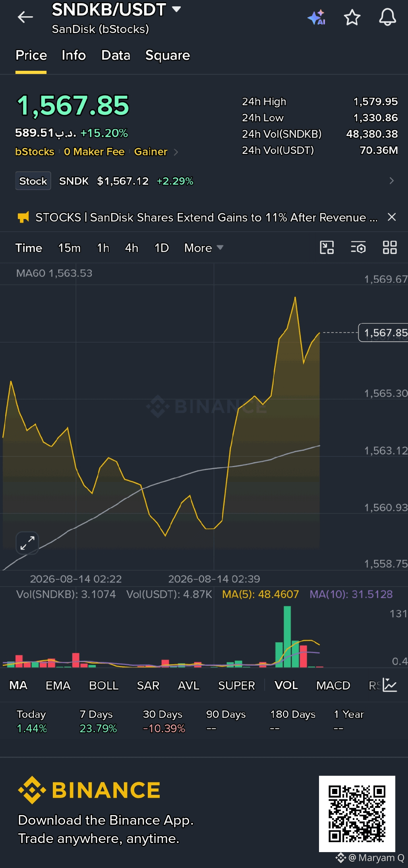Tap the +15.20% change value
The width and height of the screenshot is (408, 868).
tap(104, 133)
